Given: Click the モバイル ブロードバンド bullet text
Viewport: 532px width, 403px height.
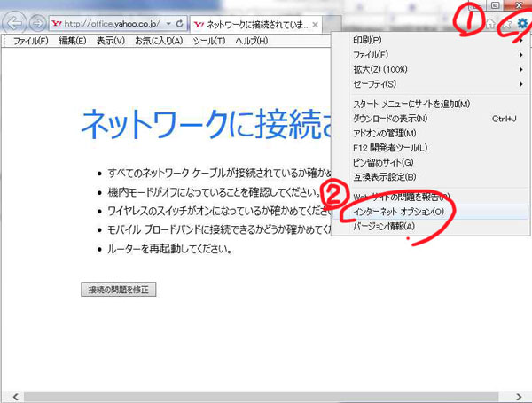Looking at the screenshot, I should (220, 229).
